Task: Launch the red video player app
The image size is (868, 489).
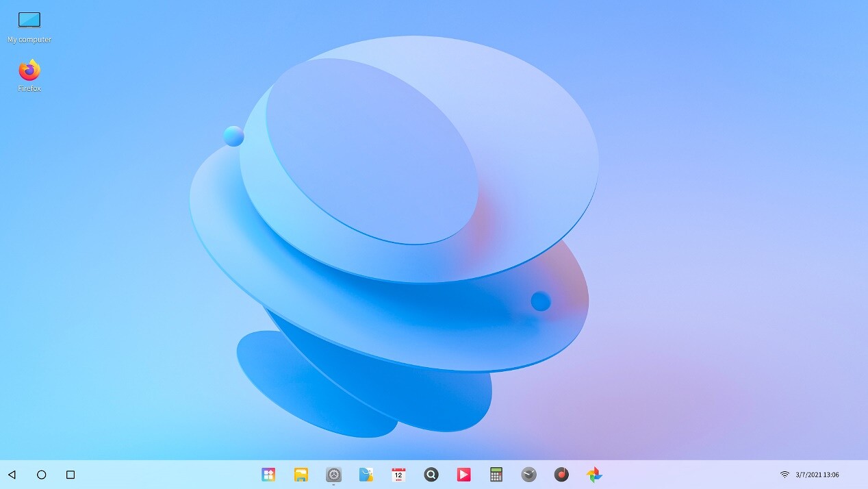Action: (x=463, y=475)
